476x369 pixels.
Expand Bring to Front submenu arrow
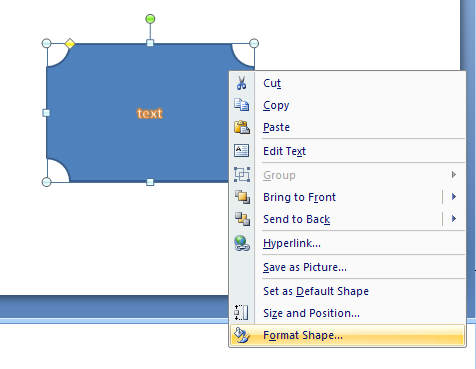click(454, 197)
